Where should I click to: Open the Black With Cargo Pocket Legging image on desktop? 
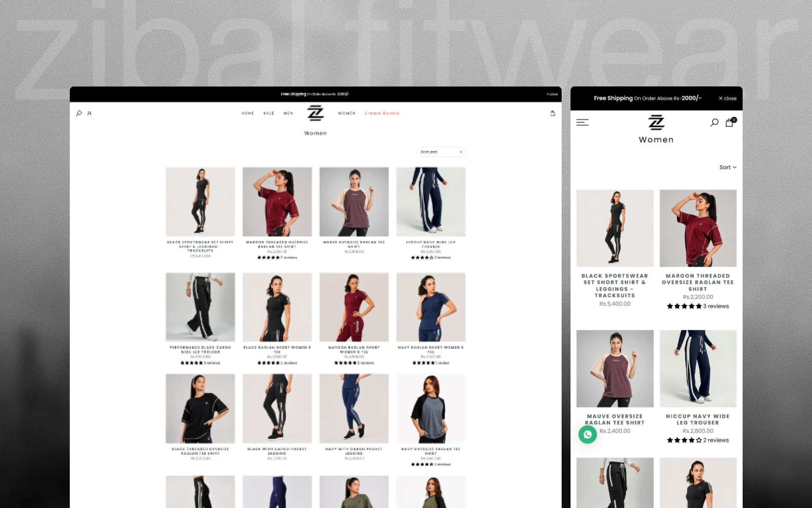(x=277, y=409)
